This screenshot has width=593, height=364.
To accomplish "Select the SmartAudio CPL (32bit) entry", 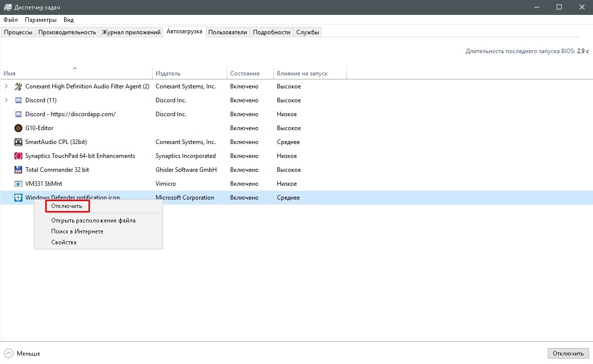I will (x=56, y=142).
